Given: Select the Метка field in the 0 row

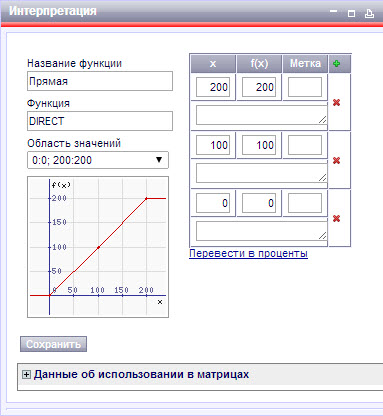Looking at the screenshot, I should click(x=305, y=203).
